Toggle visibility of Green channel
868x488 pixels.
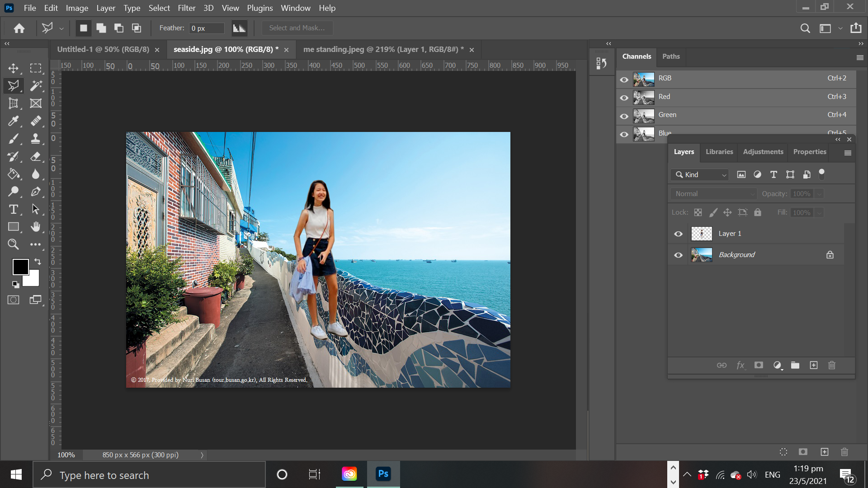click(624, 117)
